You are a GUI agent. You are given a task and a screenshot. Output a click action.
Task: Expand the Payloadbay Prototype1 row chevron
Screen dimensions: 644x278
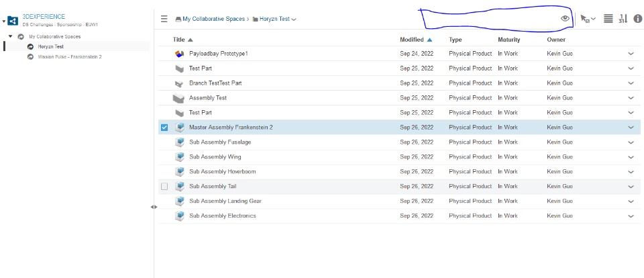pyautogui.click(x=631, y=54)
